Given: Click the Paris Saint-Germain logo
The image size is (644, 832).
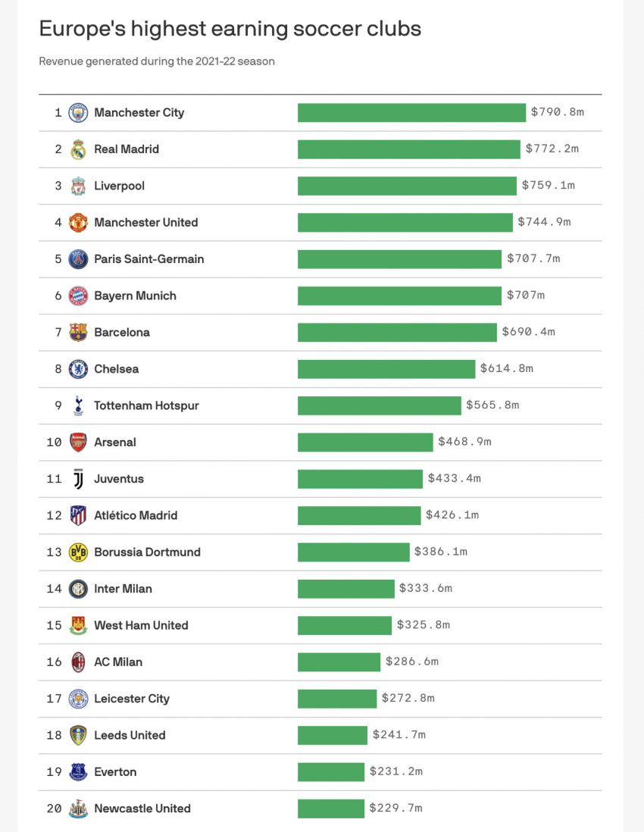Looking at the screenshot, I should click(78, 259).
